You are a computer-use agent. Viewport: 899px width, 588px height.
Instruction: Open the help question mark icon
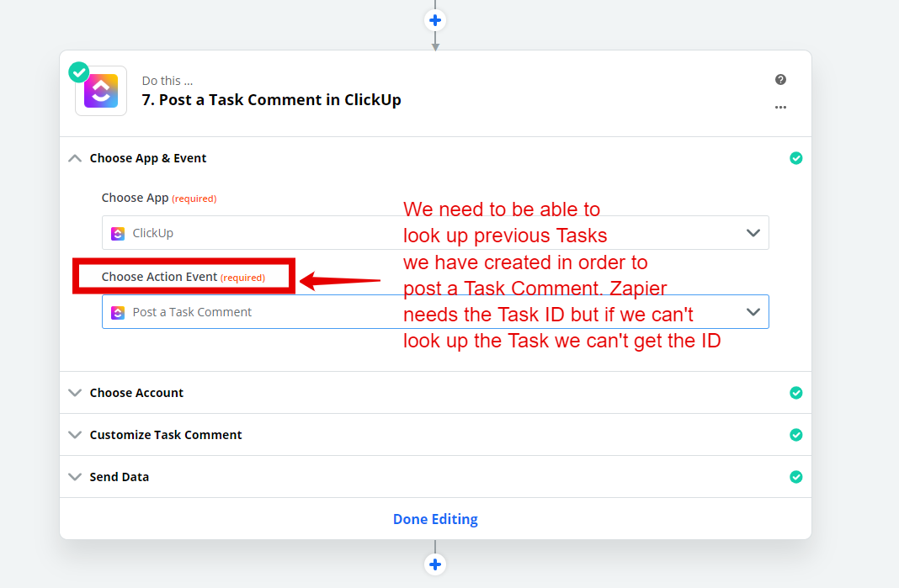780,80
